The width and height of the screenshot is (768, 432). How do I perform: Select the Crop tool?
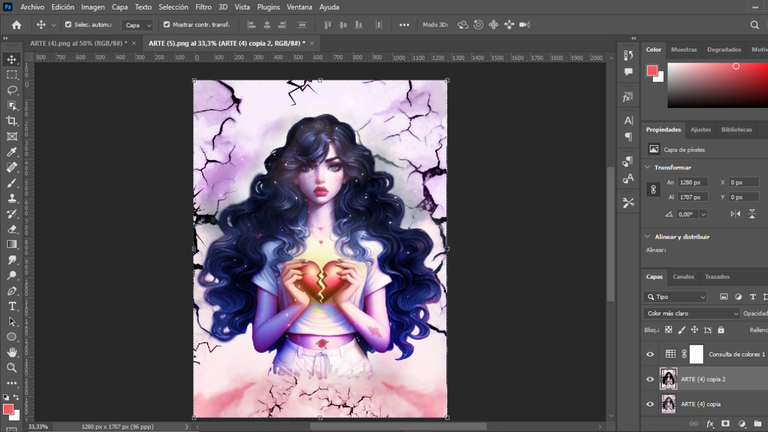(12, 121)
